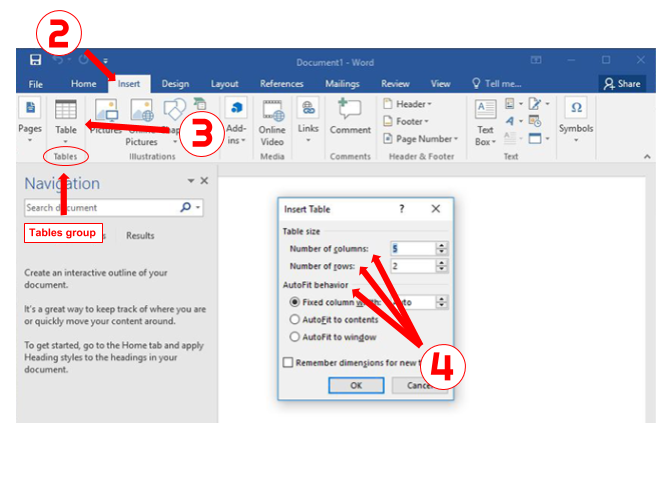672x480 pixels.
Task: Click the Save icon in the title bar
Action: [36, 60]
